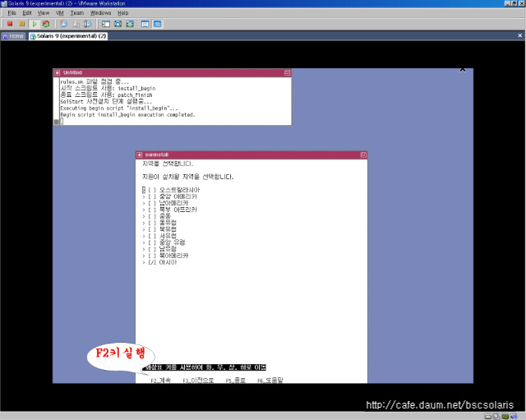The height and width of the screenshot is (420, 526).
Task: Click the Untitled window title bar
Action: pyautogui.click(x=172, y=72)
